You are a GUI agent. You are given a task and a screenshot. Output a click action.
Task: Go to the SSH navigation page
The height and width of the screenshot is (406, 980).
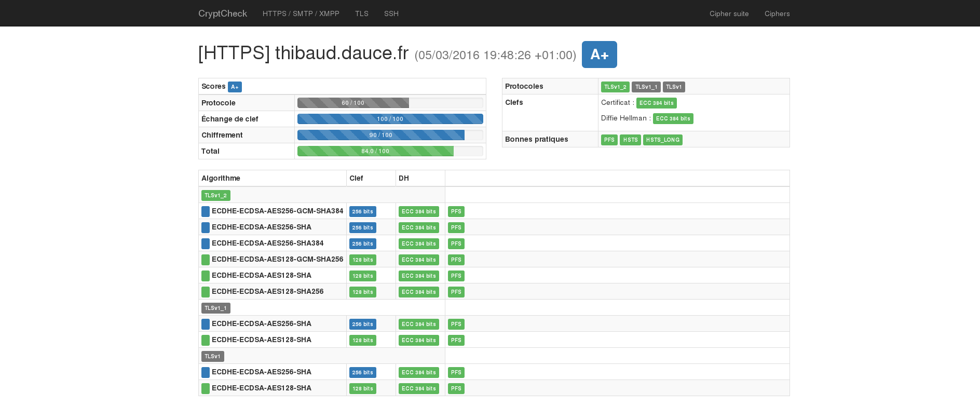click(x=391, y=13)
